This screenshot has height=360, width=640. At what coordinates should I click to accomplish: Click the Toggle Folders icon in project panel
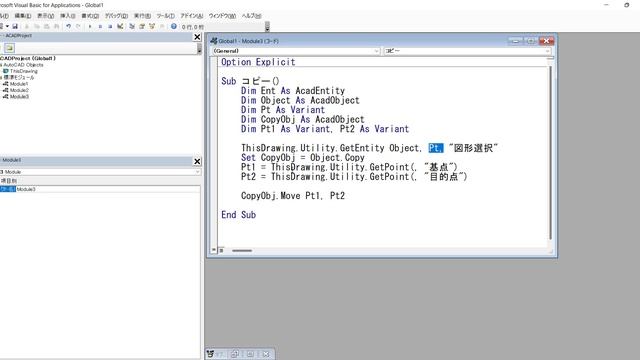pyautogui.click(x=9, y=48)
